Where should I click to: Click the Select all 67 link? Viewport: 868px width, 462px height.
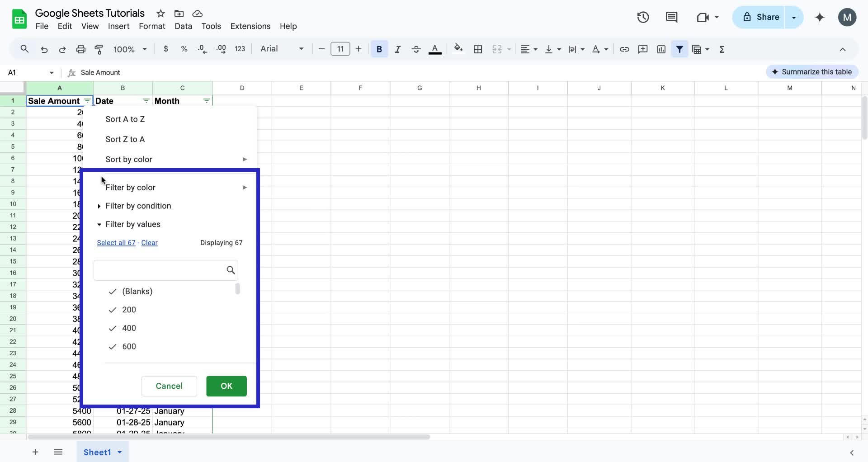[x=116, y=243]
